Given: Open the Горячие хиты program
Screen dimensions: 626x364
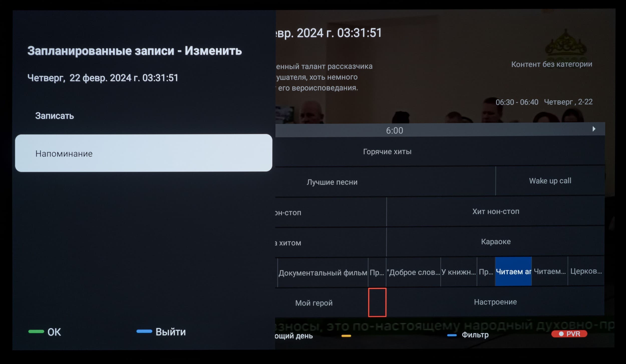Looking at the screenshot, I should coord(387,151).
